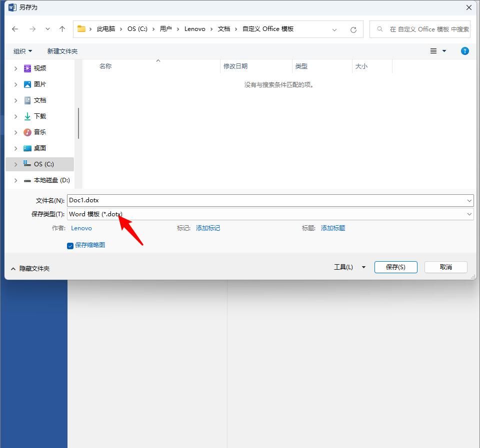This screenshot has width=480, height=448.
Task: Open the 保存类型 file type dropdown
Action: 469,214
